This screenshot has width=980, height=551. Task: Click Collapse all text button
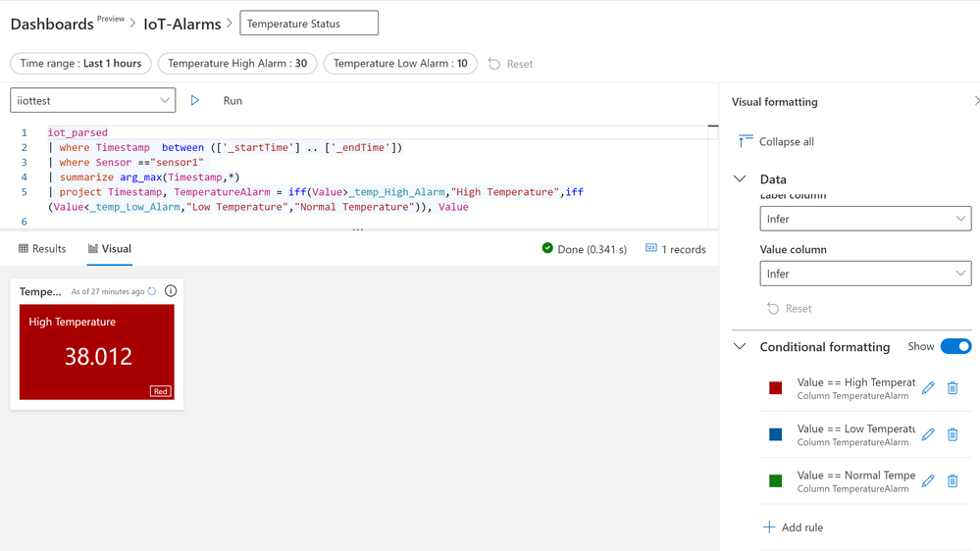[786, 141]
